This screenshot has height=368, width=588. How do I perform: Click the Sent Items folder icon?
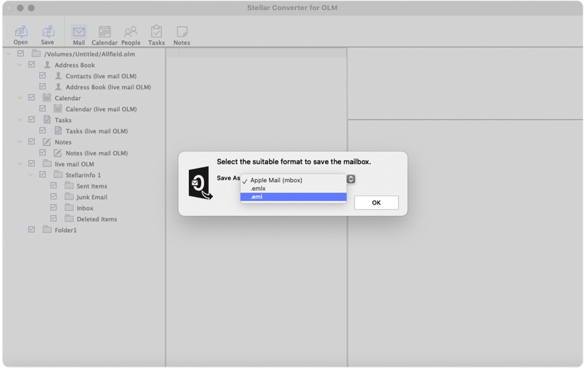click(69, 185)
